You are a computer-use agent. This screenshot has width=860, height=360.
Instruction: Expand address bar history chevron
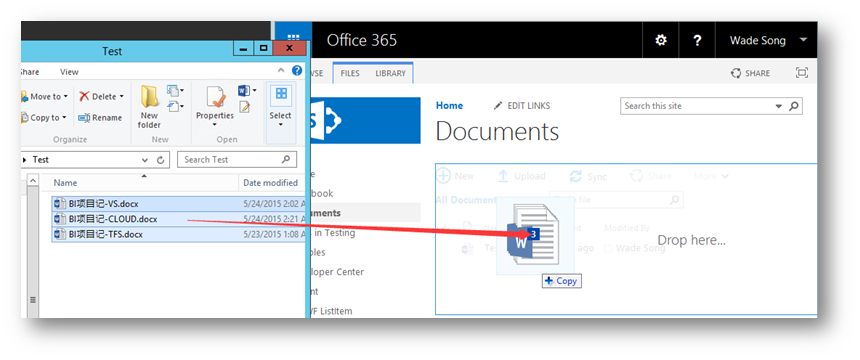point(145,160)
